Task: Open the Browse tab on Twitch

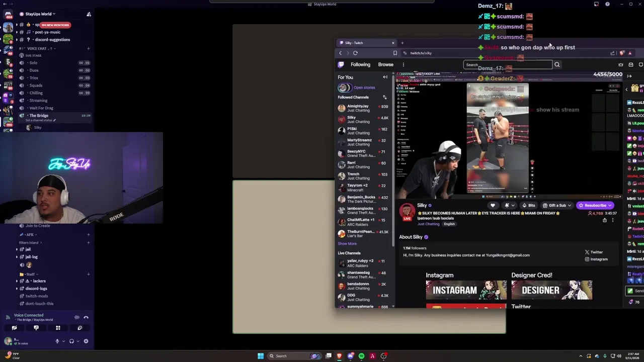Action: coord(386,64)
